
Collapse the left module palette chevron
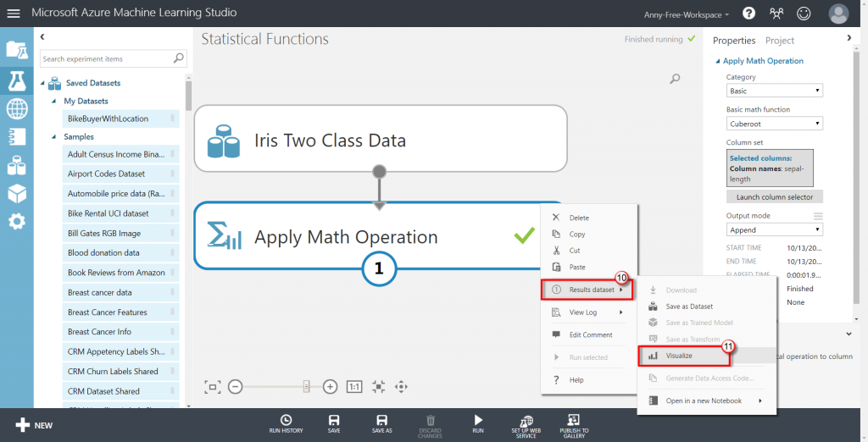42,37
